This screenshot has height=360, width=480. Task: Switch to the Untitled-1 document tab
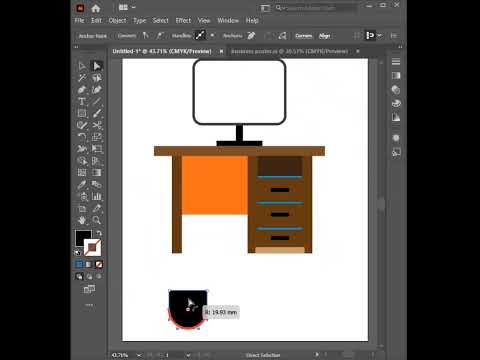pyautogui.click(x=162, y=51)
